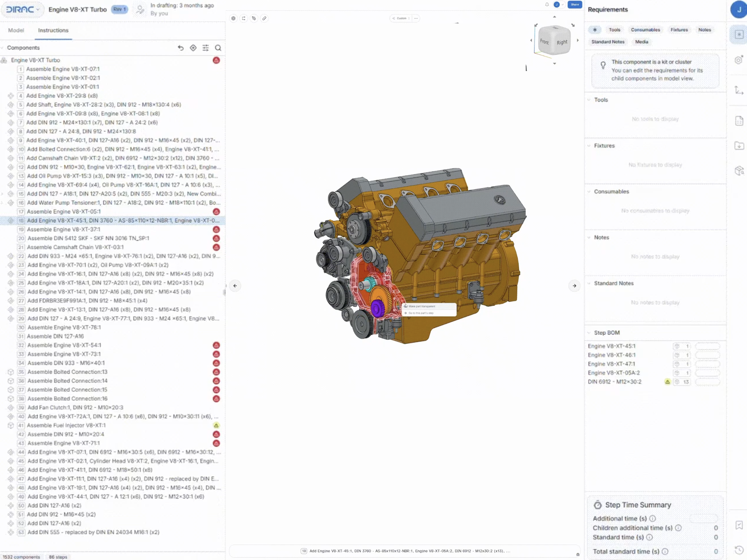Click the bookmark check icon in sidebar
Image resolution: width=747 pixels, height=560 pixels.
click(739, 525)
